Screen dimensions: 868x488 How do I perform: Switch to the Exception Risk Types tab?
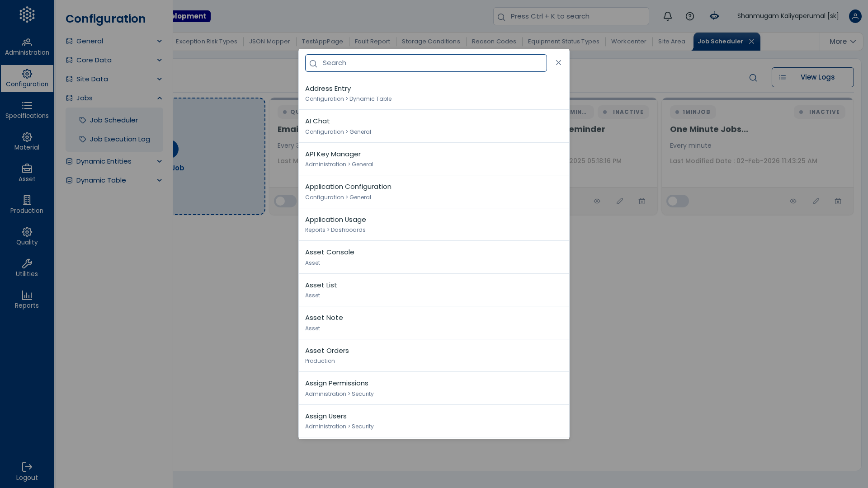(x=207, y=42)
